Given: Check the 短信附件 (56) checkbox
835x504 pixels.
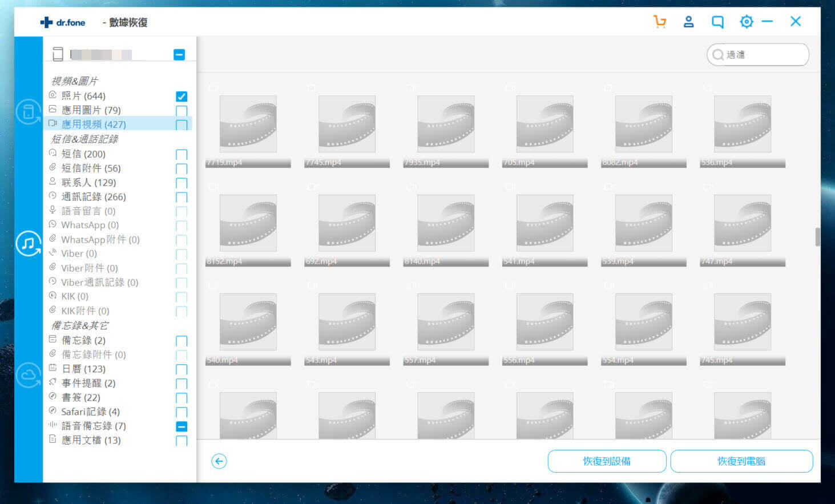Looking at the screenshot, I should tap(181, 169).
